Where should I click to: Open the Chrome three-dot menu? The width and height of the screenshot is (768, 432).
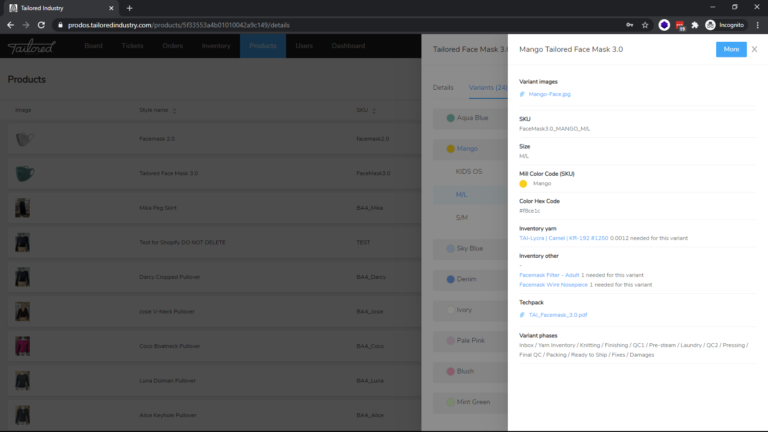(756, 24)
